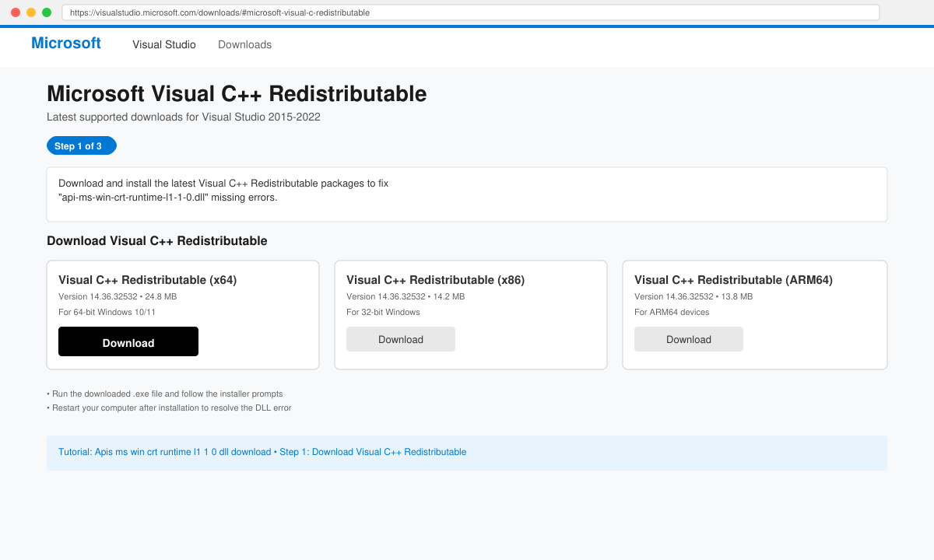Click the Visual C++ Redistributable (x64) heading
Image resolution: width=934 pixels, height=560 pixels.
(x=148, y=280)
